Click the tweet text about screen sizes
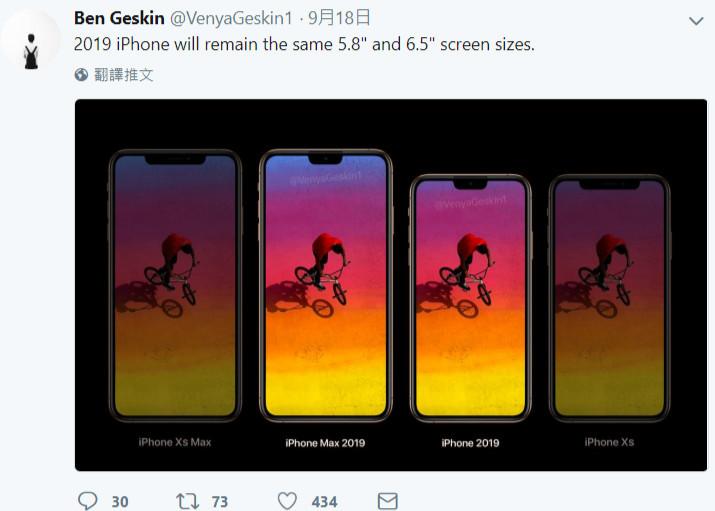Screen dimensions: 715x511 click(x=304, y=44)
